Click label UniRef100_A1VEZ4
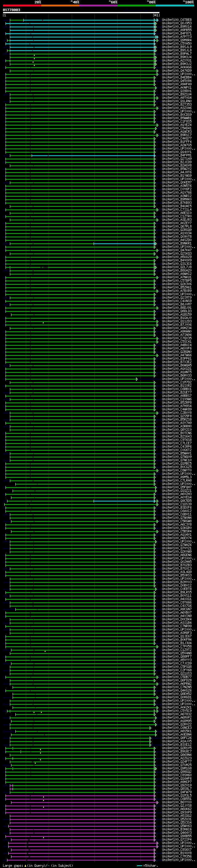The height and width of the screenshot is (868, 197). (x=177, y=125)
